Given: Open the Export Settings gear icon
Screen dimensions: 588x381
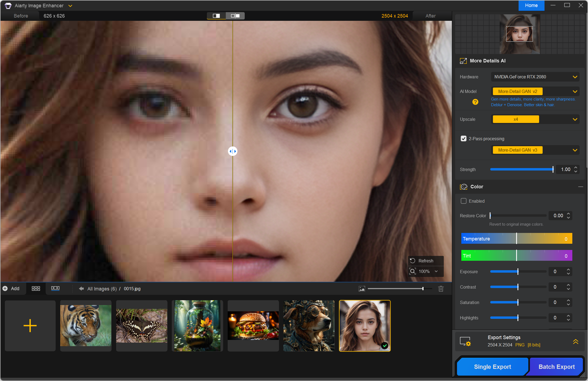Looking at the screenshot, I should click(465, 342).
